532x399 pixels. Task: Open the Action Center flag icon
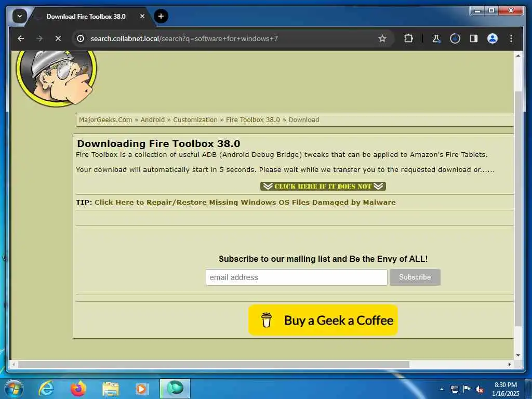(x=467, y=389)
